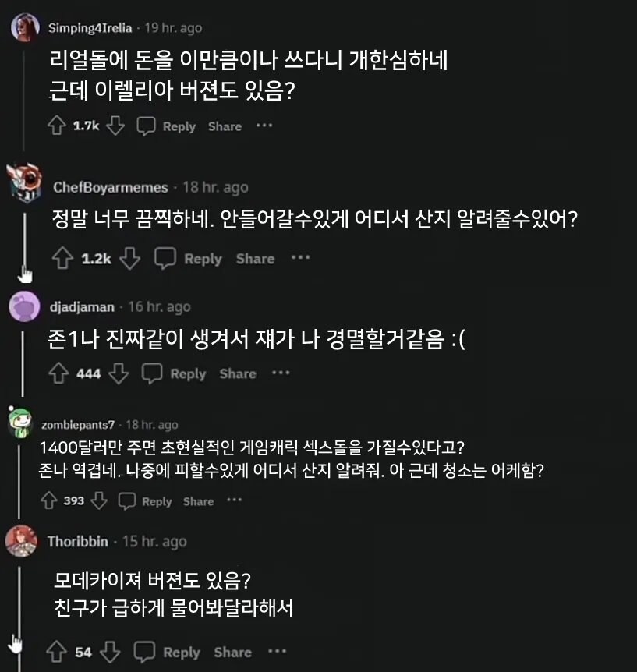This screenshot has width=637, height=672.
Task: Open the overflow menu on Simping4Irelia's comment
Action: point(265,125)
